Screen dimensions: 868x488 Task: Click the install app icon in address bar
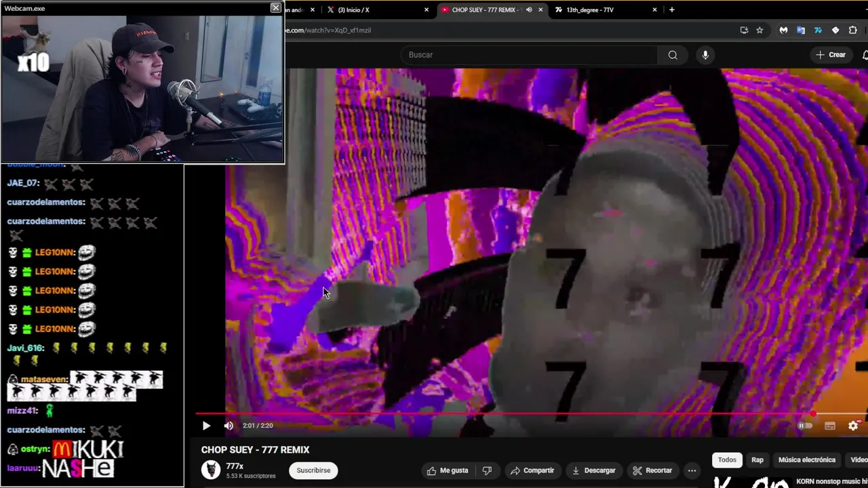click(744, 30)
